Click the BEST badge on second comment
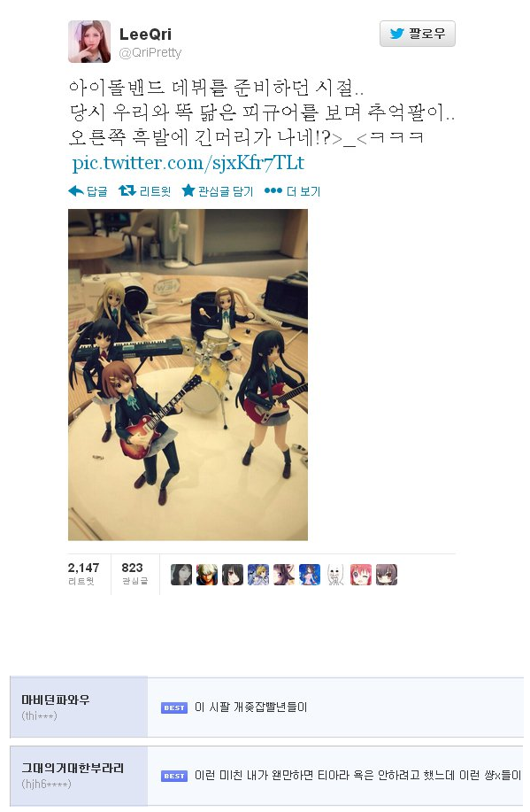The width and height of the screenshot is (530, 812). pos(174,776)
